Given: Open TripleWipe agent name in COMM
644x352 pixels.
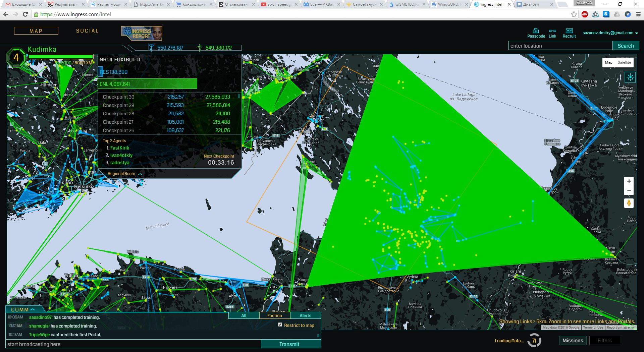Looking at the screenshot, I should [x=39, y=335].
